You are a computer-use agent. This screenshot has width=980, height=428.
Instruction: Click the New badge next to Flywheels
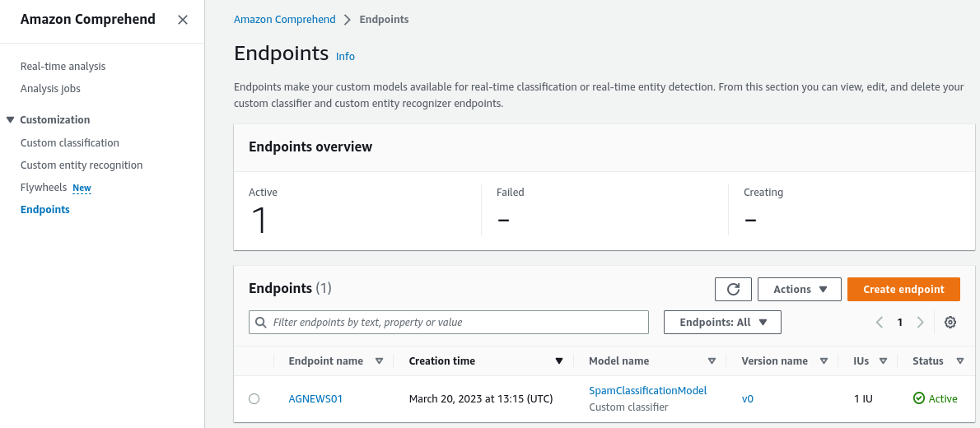pyautogui.click(x=82, y=188)
